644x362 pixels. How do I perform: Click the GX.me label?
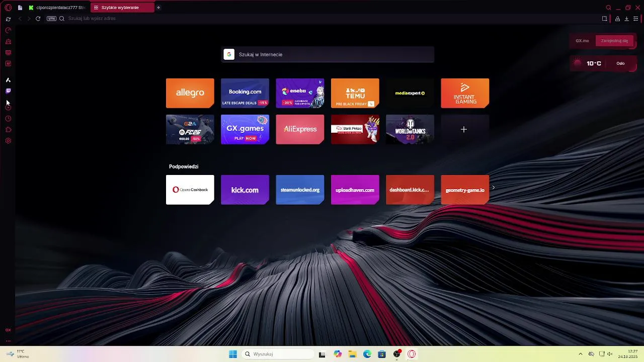coord(582,41)
